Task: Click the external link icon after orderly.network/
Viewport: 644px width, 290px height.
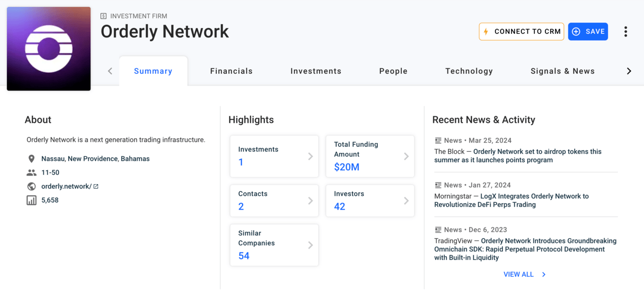Action: pyautogui.click(x=96, y=186)
